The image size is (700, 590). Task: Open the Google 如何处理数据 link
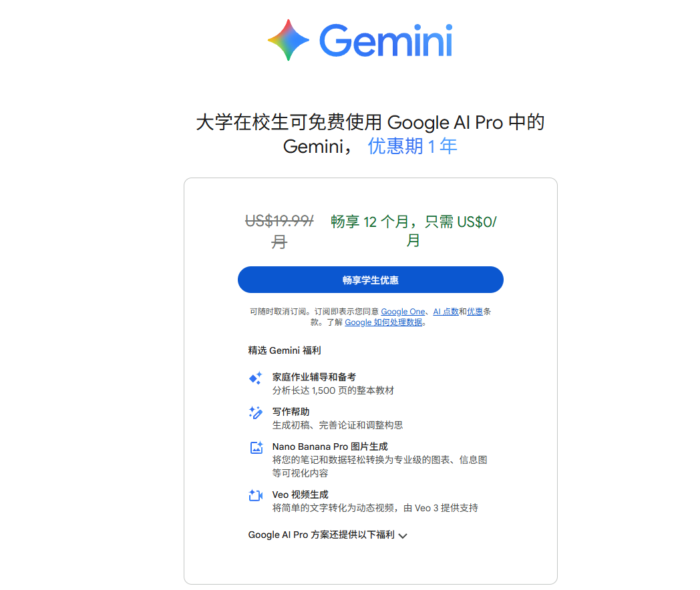point(383,322)
